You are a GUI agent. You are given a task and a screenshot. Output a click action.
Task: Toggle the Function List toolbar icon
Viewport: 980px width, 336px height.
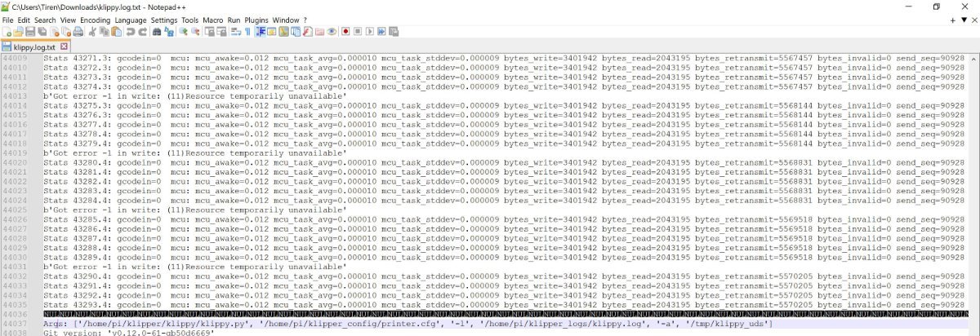point(308,32)
